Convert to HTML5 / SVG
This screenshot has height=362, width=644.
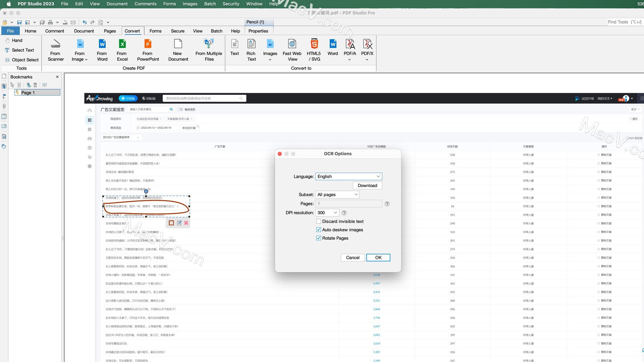(x=314, y=50)
